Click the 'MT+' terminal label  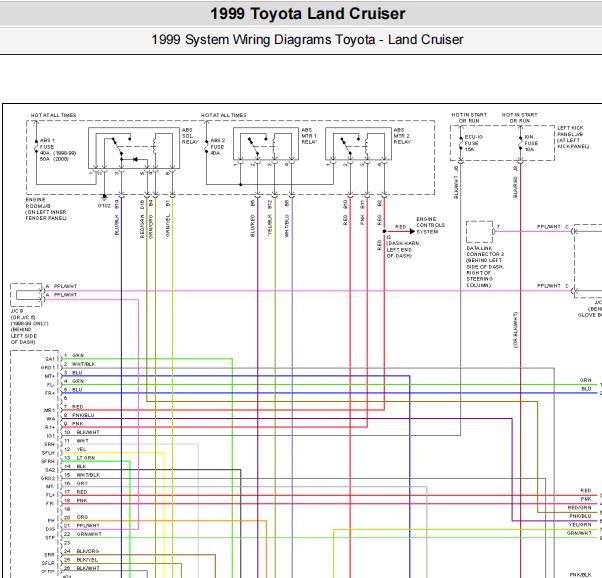click(x=50, y=376)
